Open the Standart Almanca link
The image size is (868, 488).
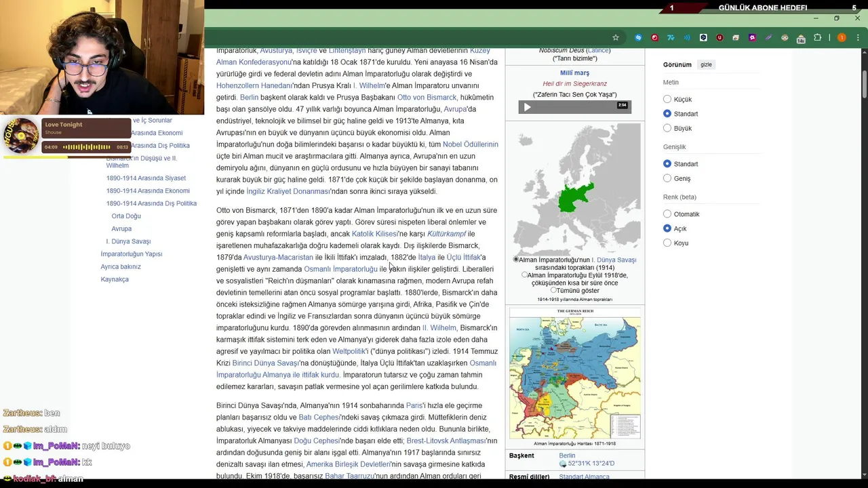[x=584, y=477]
